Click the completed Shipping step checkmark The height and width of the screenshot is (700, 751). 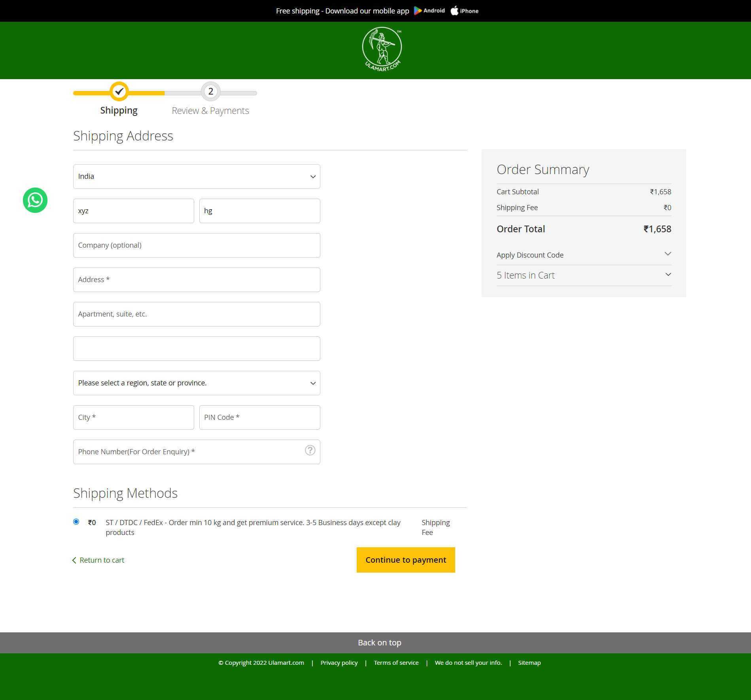point(119,91)
